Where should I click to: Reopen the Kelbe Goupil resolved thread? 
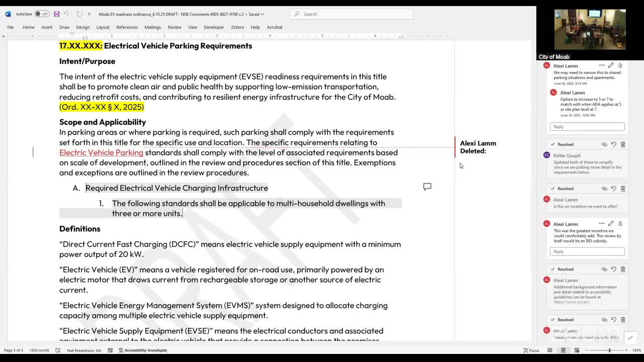(613, 144)
